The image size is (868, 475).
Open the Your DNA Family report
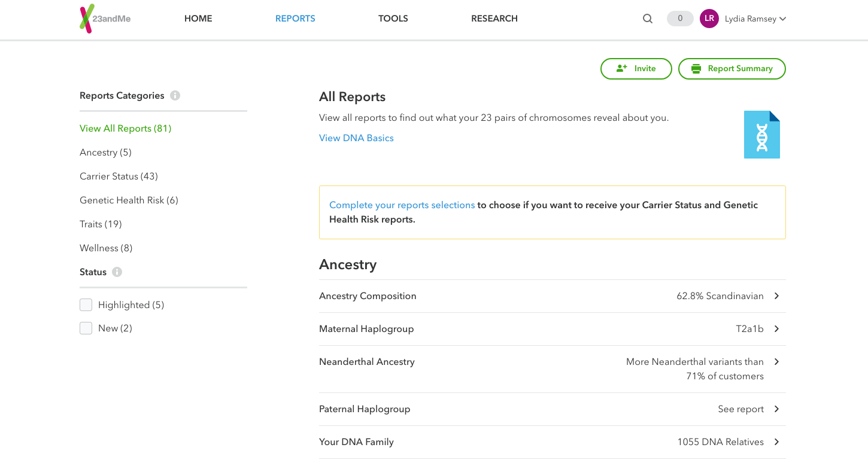pos(553,442)
